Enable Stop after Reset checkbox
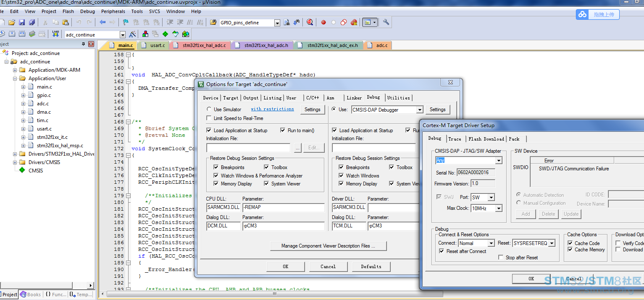The height and width of the screenshot is (300, 644). [501, 258]
